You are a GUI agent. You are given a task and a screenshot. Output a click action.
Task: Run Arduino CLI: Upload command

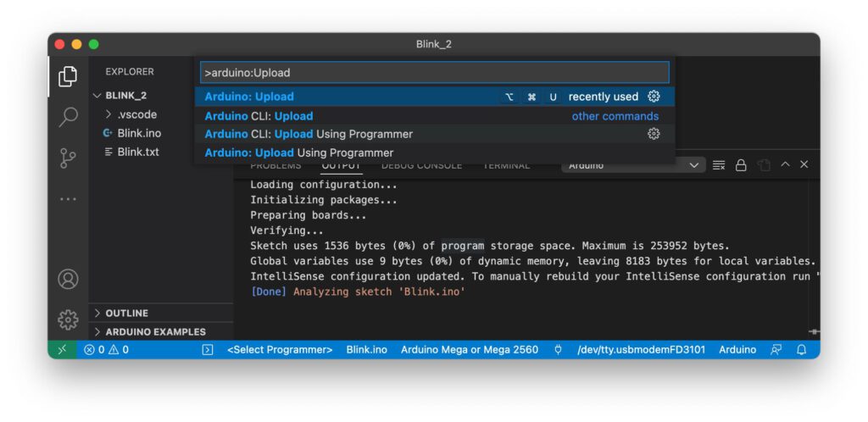click(x=435, y=116)
